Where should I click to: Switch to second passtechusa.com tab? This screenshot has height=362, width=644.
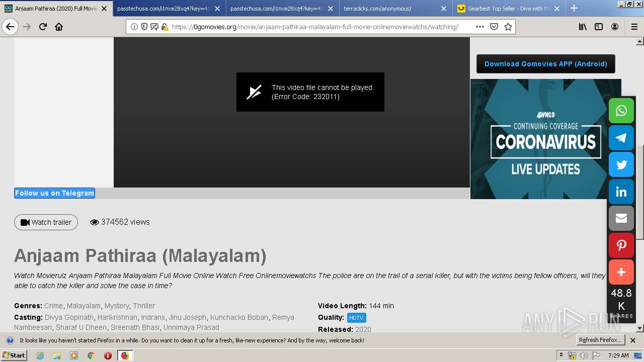[x=282, y=9]
